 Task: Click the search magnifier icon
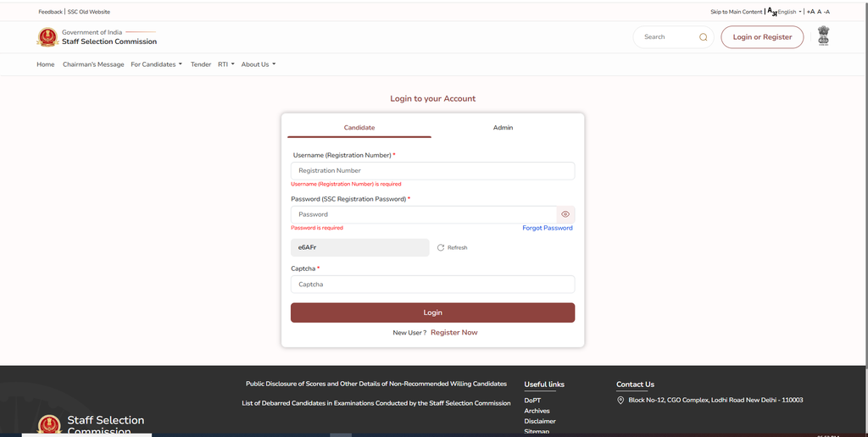(703, 37)
